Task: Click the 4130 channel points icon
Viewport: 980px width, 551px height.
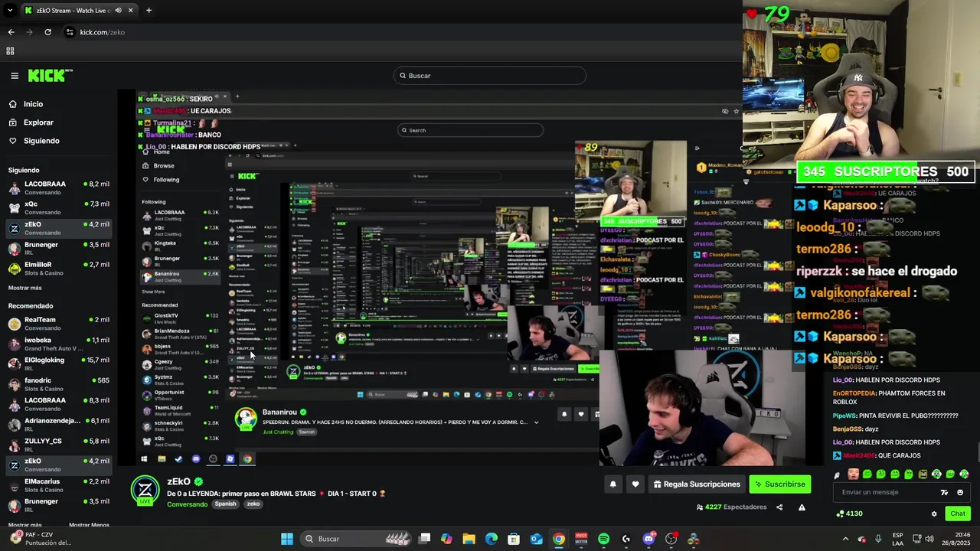Action: click(841, 514)
